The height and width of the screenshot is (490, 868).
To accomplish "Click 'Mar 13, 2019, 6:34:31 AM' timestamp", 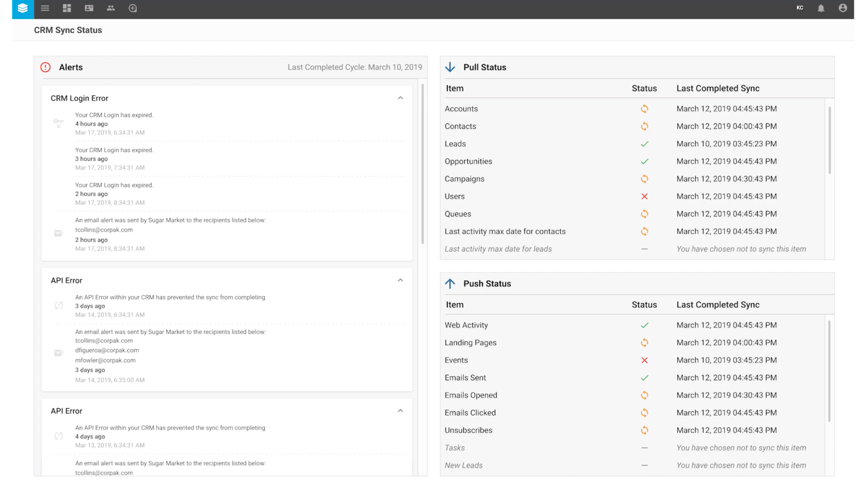I will pos(110,445).
